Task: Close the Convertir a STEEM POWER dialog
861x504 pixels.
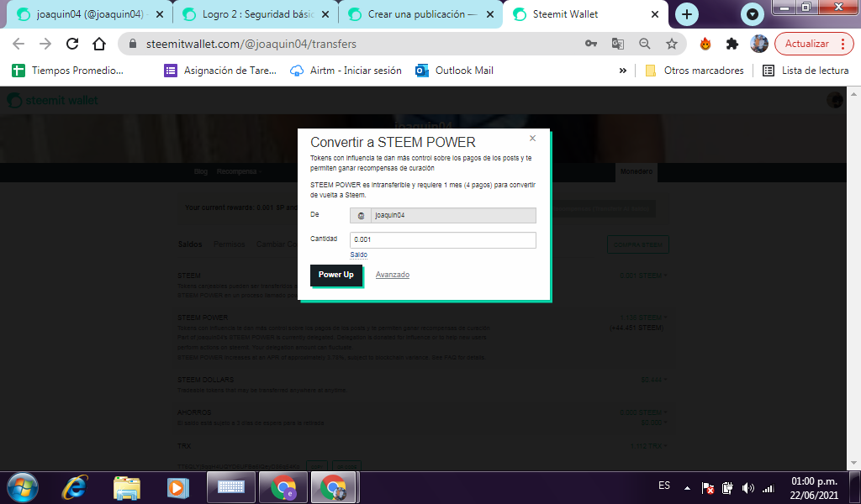Action: tap(532, 139)
